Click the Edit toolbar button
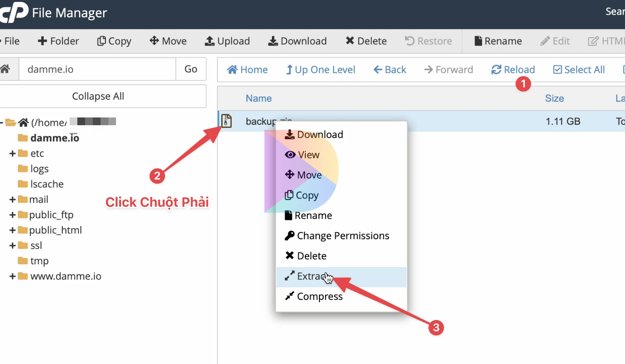 click(555, 41)
